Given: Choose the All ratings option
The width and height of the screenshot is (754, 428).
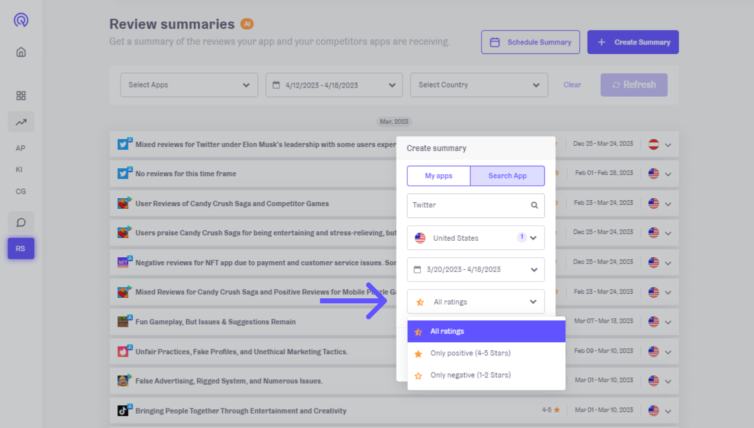Looking at the screenshot, I should (x=486, y=331).
